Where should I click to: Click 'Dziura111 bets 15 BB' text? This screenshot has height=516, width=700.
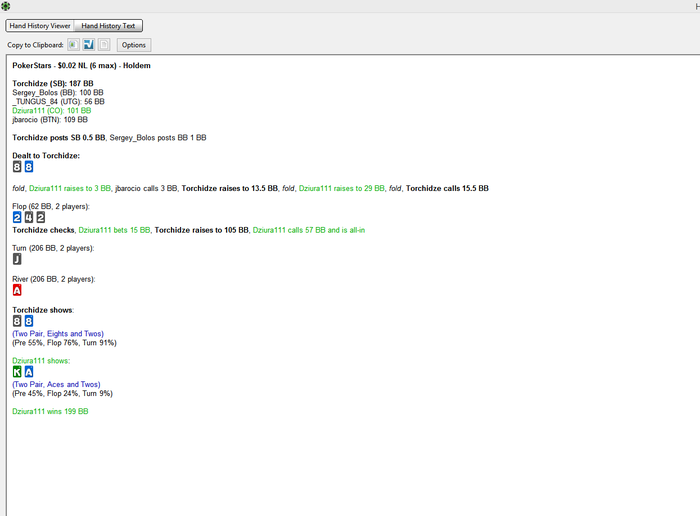tap(114, 230)
